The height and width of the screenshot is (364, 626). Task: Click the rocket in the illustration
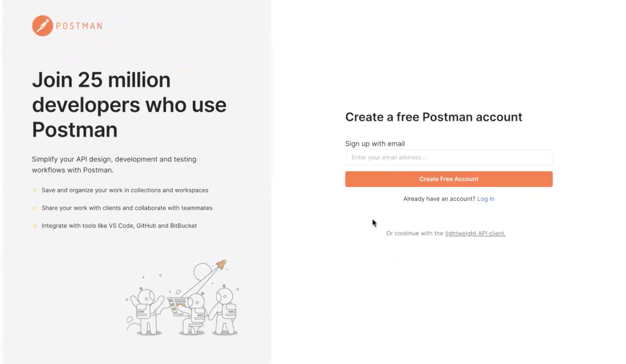coord(221,264)
